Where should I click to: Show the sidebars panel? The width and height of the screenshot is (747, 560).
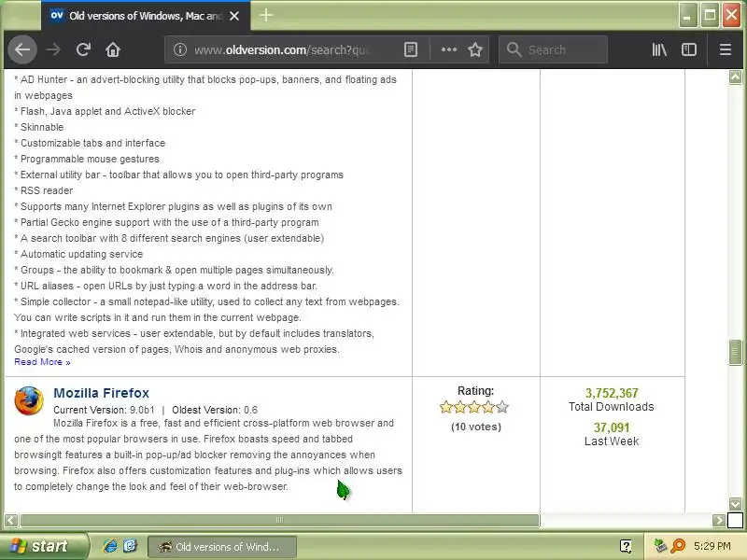tap(689, 49)
